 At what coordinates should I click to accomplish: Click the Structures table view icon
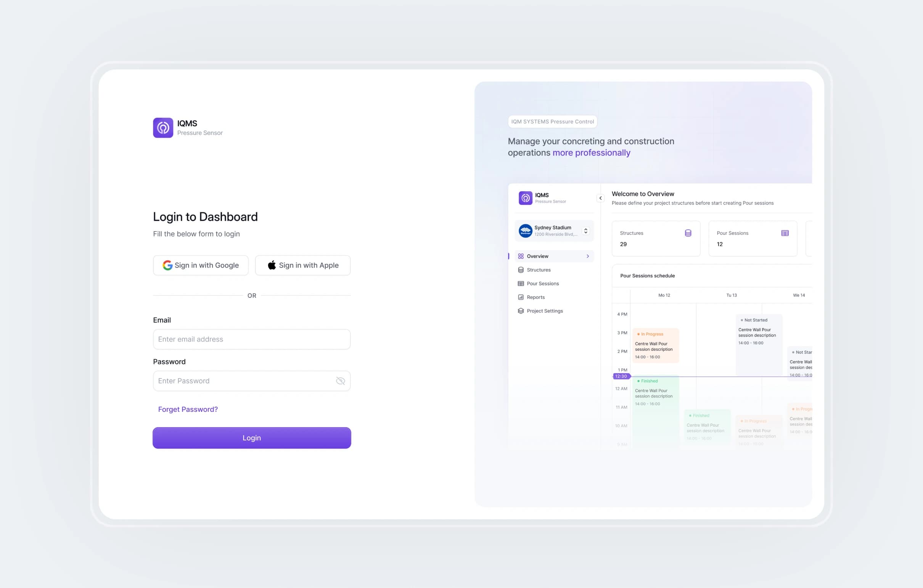688,233
